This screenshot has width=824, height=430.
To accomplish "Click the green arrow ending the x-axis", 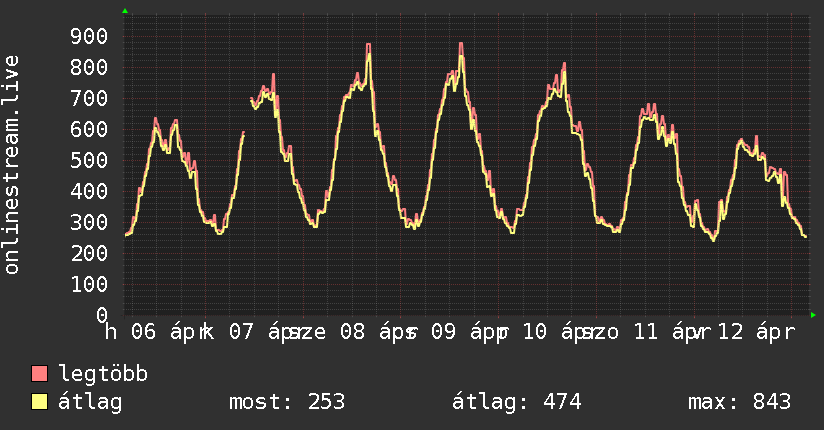I will [813, 315].
